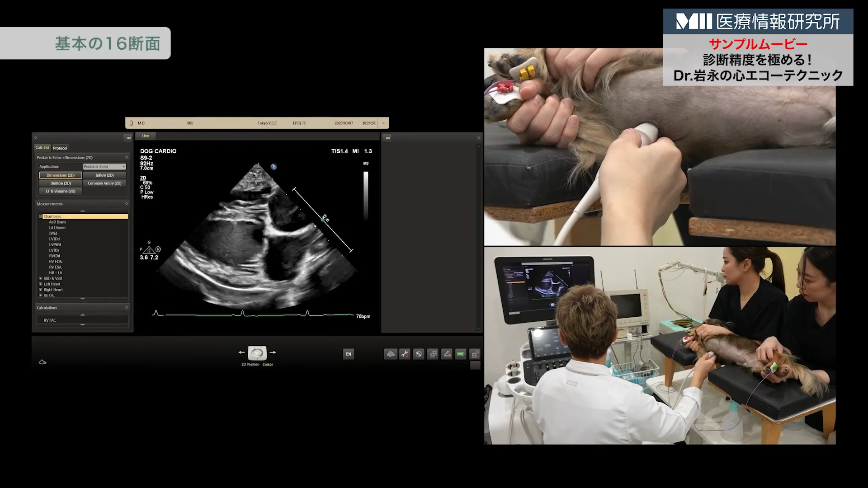Screen dimensions: 868x488
Task: Click the patient icon in header bar
Action: click(x=131, y=123)
